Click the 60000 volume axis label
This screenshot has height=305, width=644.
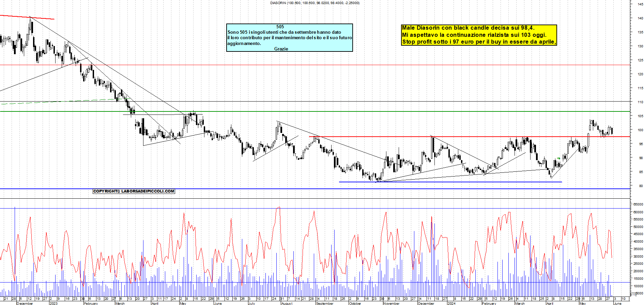tap(638, 212)
